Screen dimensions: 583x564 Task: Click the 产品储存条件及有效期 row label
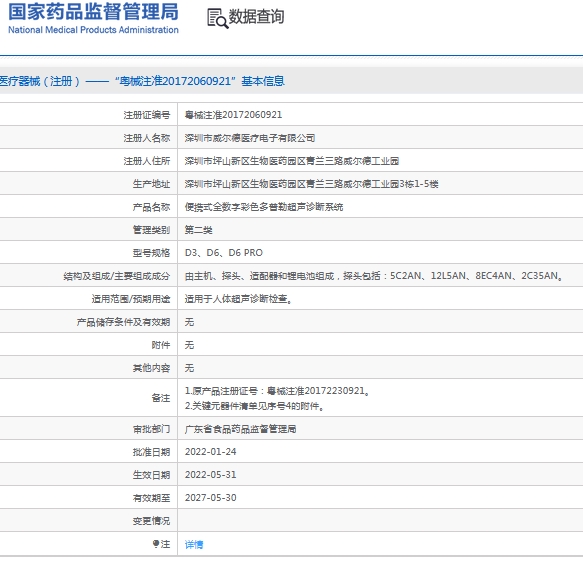tap(123, 322)
